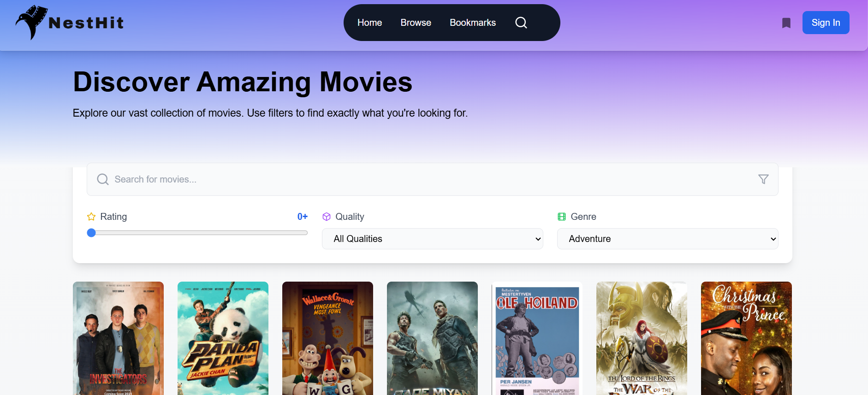
Task: Click the NestHit brand name
Action: tap(86, 23)
